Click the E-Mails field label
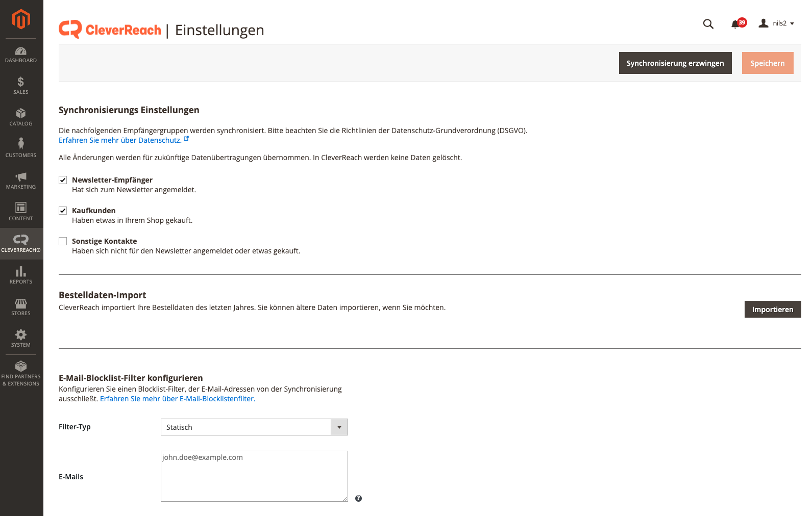 [x=71, y=477]
